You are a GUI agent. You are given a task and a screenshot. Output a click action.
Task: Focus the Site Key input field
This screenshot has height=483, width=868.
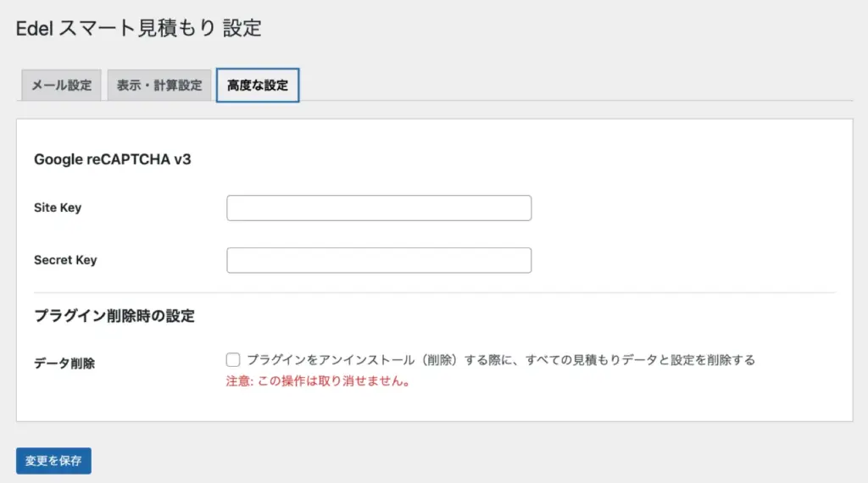click(x=379, y=208)
